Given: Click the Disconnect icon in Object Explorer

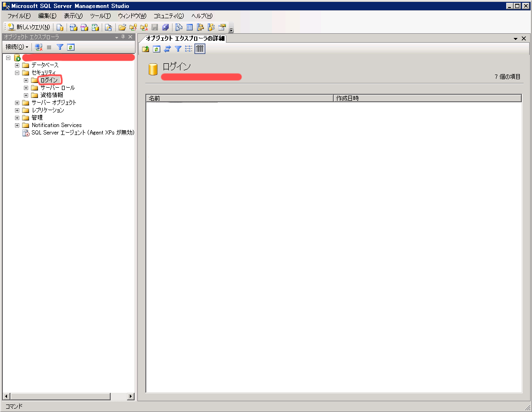Looking at the screenshot, I should tap(39, 47).
